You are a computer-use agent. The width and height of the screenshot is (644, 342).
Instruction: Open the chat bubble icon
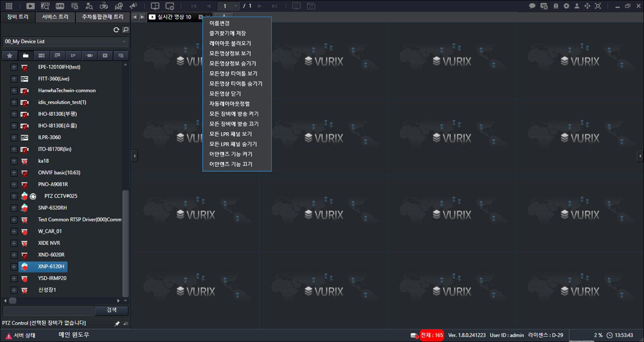(x=532, y=6)
